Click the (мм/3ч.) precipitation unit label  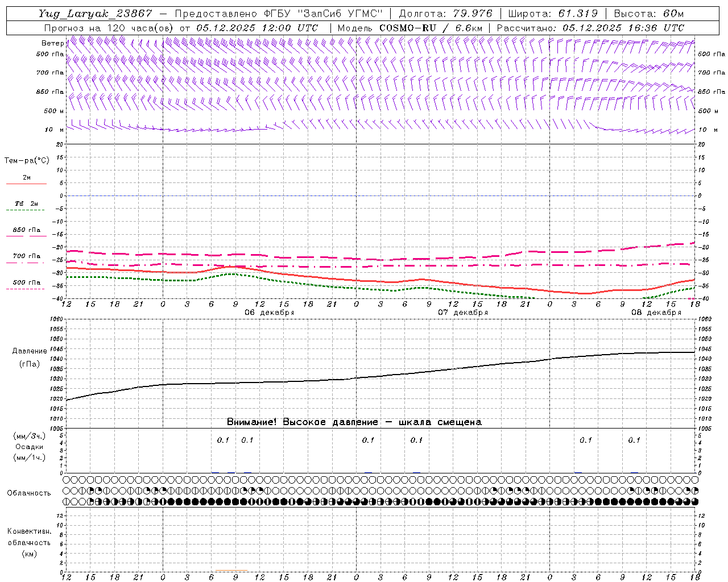[x=29, y=436]
